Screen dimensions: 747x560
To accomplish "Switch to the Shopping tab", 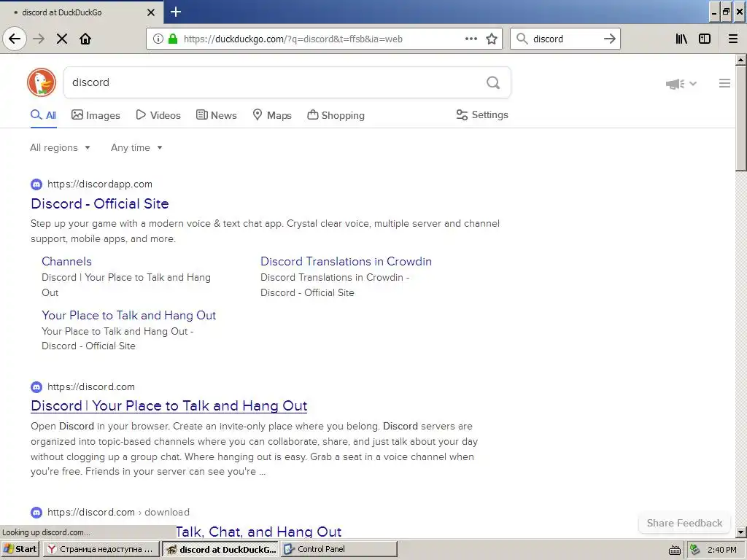I will point(336,115).
